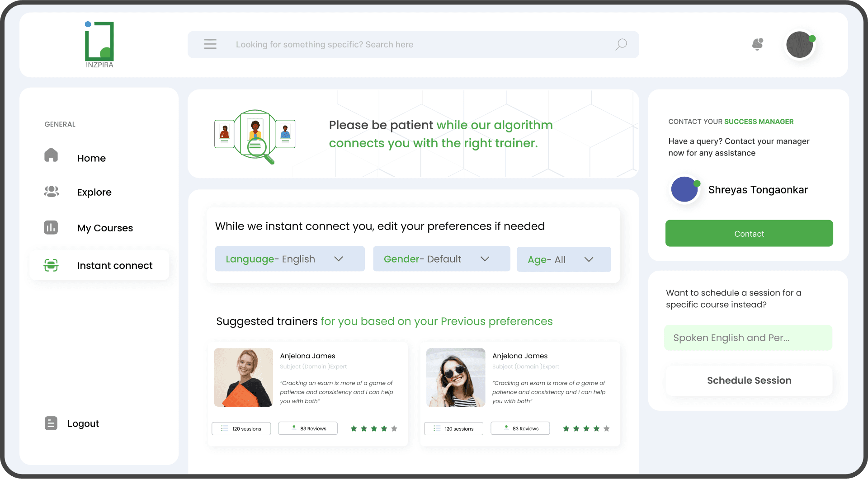This screenshot has width=868, height=479.
Task: Expand the Gender- Default dropdown
Action: coord(442,259)
